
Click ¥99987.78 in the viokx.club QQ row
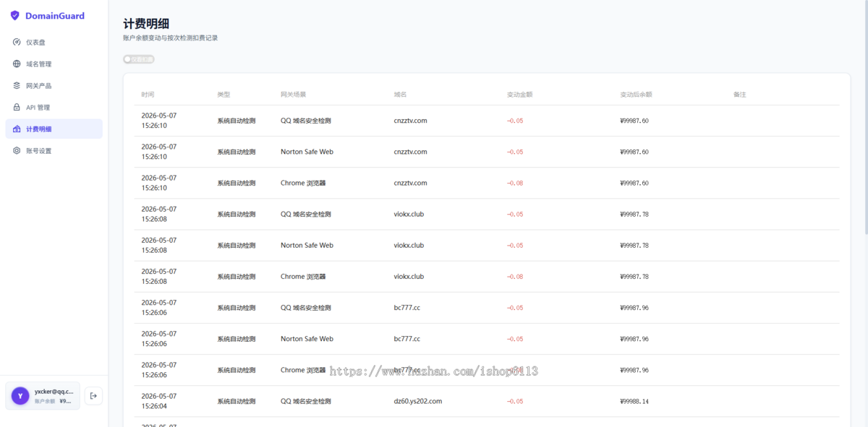(x=634, y=214)
